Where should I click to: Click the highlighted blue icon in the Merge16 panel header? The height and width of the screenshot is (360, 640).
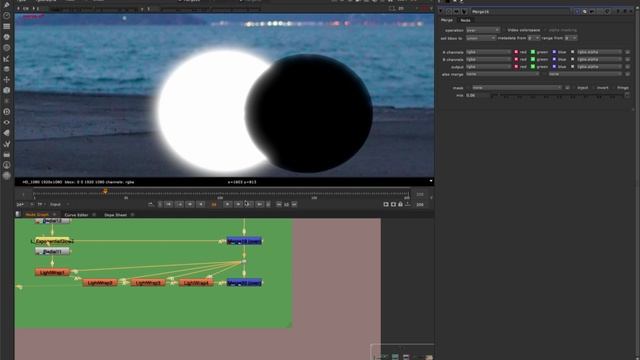(577, 12)
